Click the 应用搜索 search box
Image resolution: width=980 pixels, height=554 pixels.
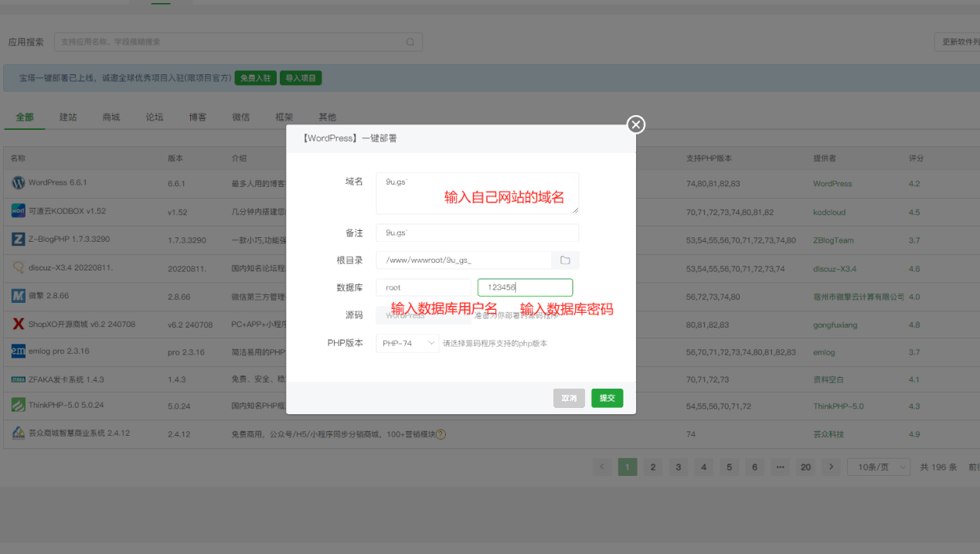click(x=239, y=42)
